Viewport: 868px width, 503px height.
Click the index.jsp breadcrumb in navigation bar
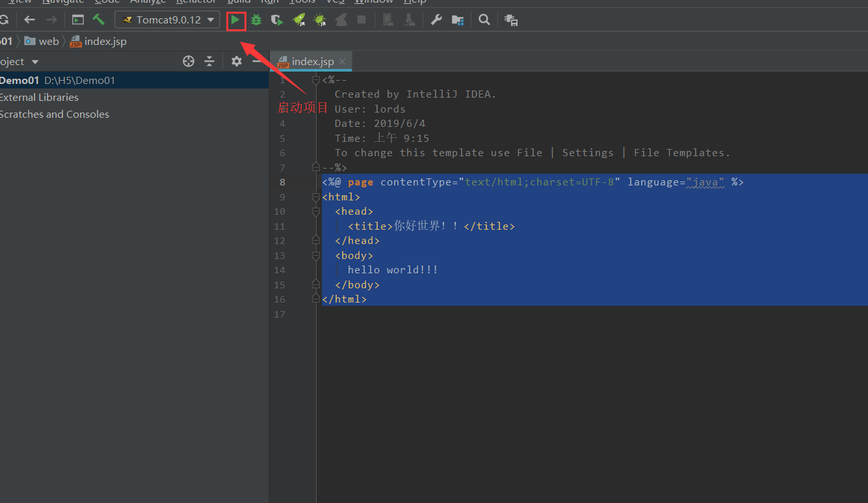(x=98, y=41)
